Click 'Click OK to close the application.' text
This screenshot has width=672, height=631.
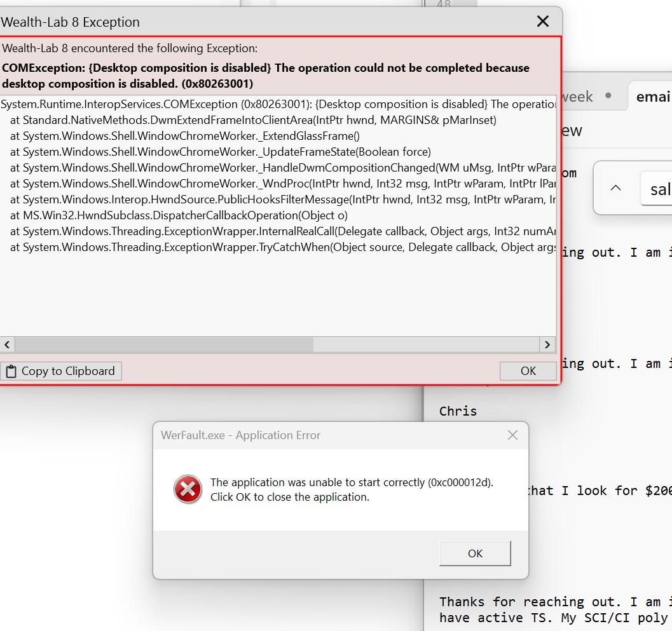pos(290,497)
